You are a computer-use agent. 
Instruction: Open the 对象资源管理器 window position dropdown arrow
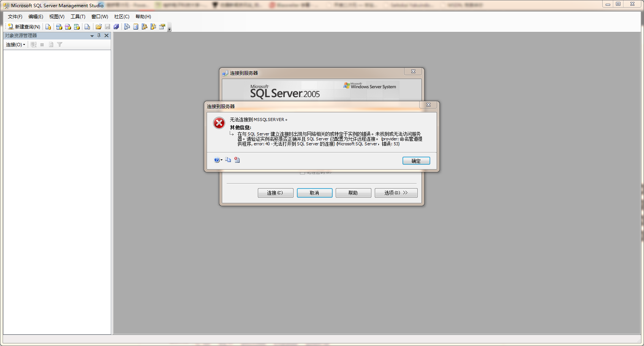92,36
